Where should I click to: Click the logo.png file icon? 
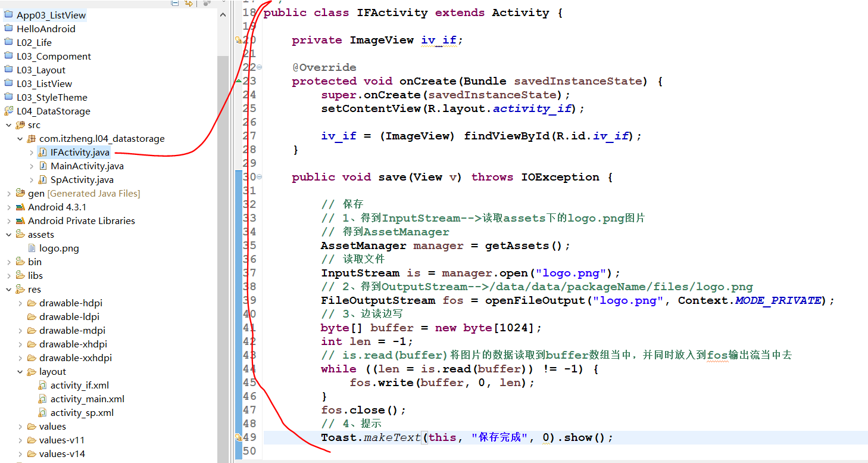(x=32, y=248)
